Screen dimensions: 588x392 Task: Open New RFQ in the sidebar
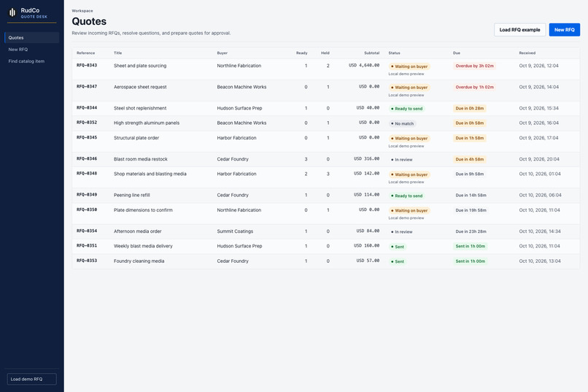32,50
